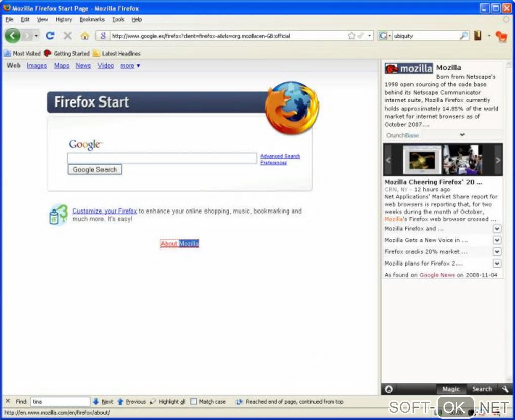515x420 pixels.
Task: Click the Customize your Firefox link
Action: 105,211
